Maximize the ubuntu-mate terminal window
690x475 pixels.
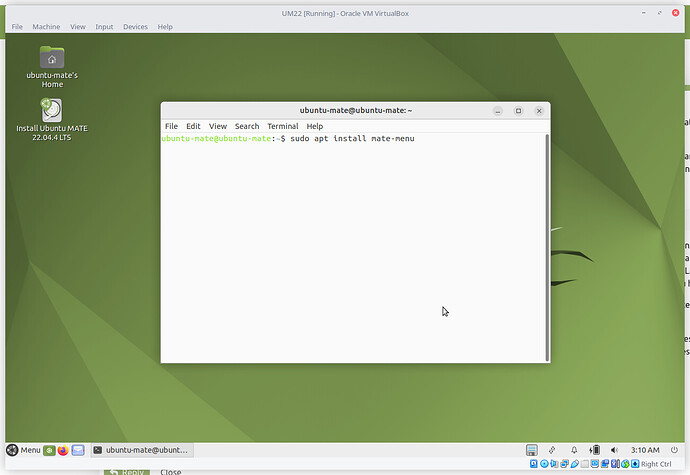click(x=518, y=111)
